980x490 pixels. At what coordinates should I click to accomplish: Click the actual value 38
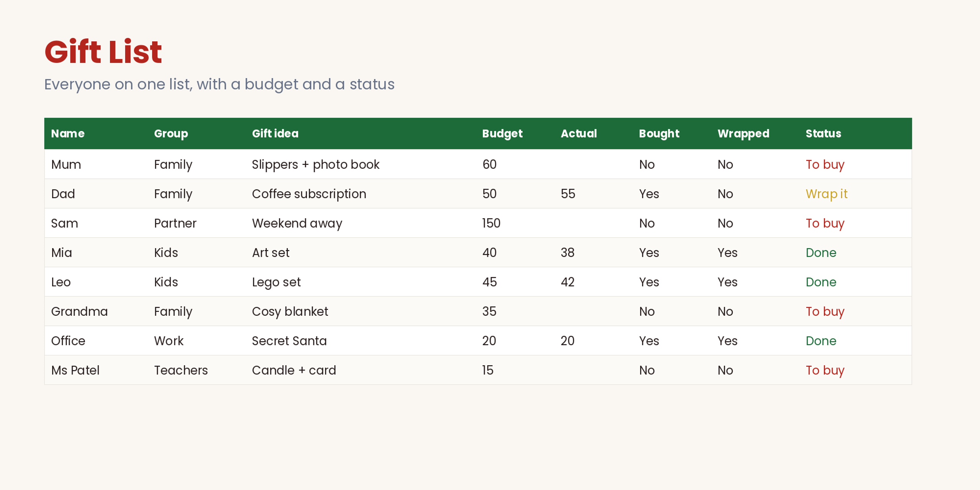pyautogui.click(x=568, y=253)
